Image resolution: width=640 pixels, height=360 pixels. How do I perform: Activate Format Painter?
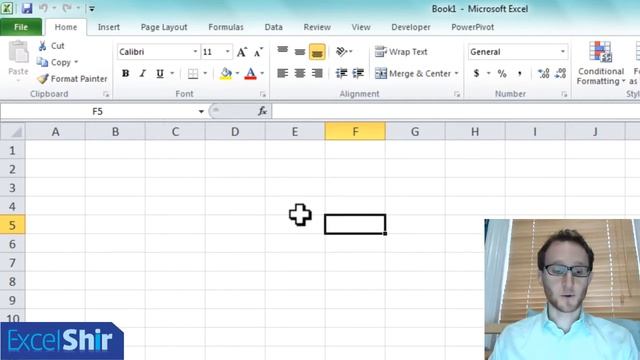coord(72,78)
